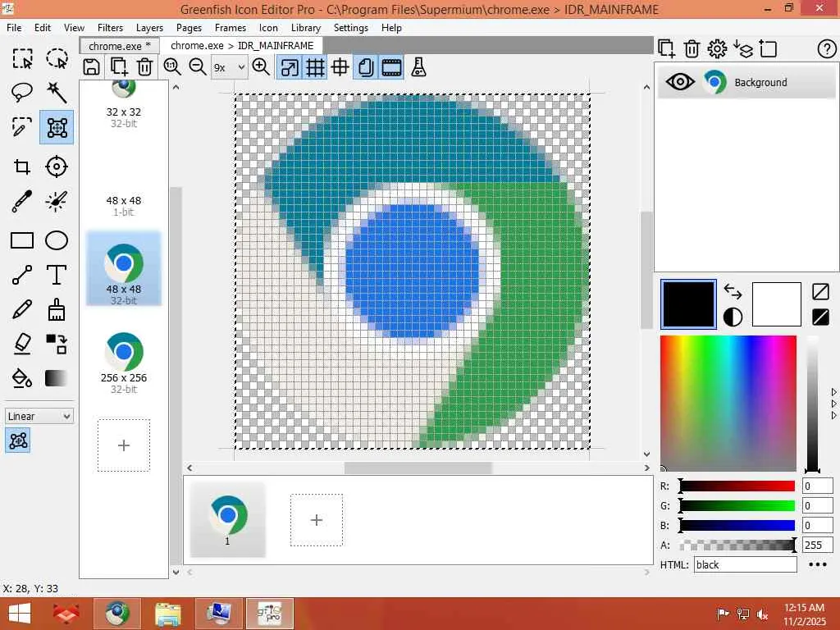This screenshot has height=630, width=840.
Task: Select the line drawing tool
Action: (22, 275)
